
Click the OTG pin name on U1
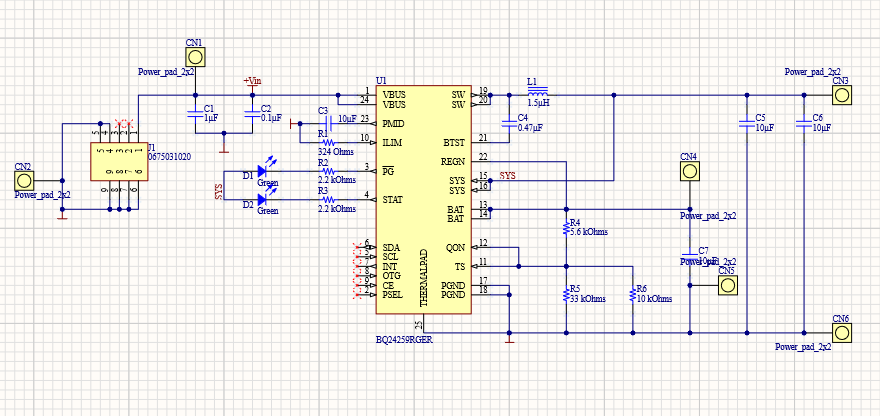click(392, 276)
